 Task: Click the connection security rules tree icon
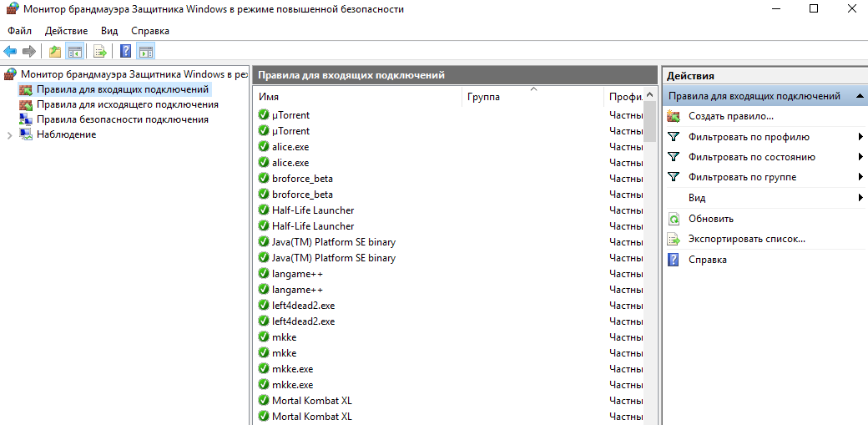[x=26, y=119]
